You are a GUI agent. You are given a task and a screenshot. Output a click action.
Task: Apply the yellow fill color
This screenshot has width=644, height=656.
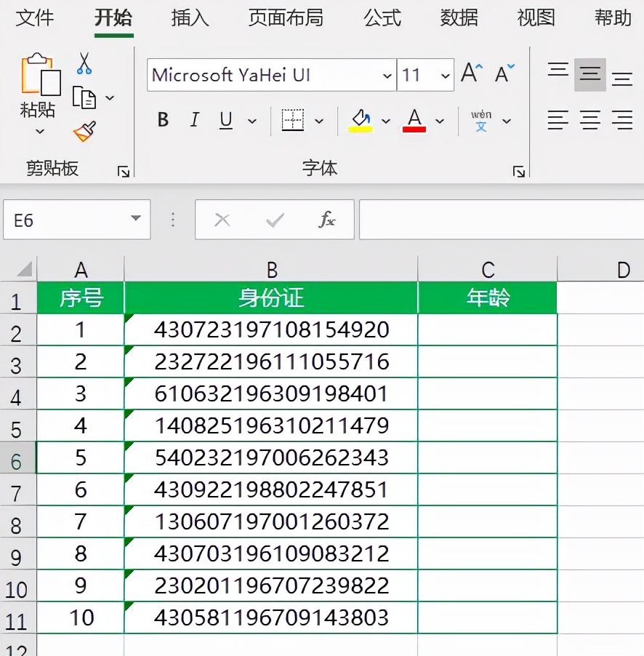coord(361,121)
